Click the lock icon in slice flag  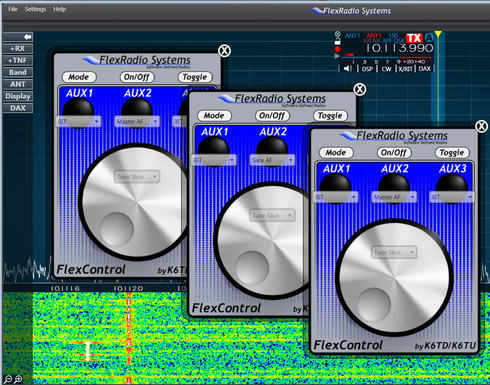pyautogui.click(x=338, y=42)
